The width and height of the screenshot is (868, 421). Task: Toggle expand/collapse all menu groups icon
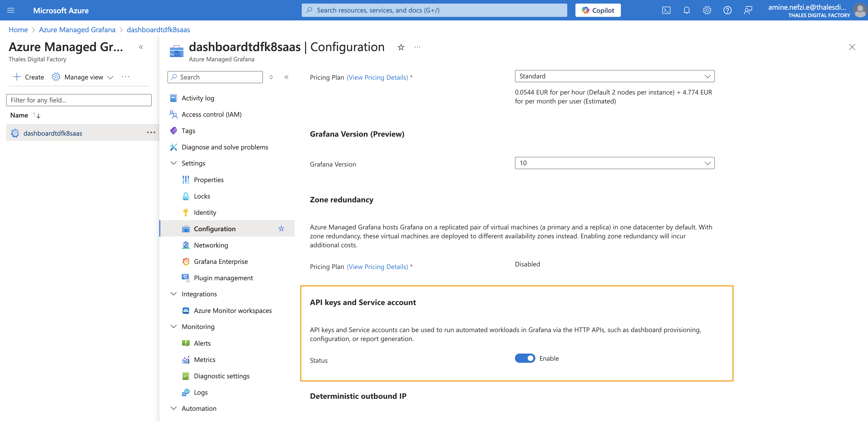(x=271, y=77)
